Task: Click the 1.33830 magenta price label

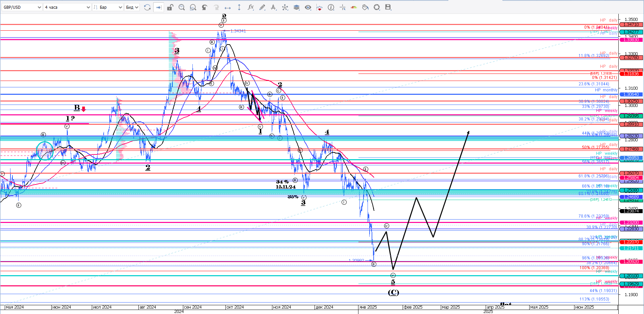Action: coord(631,40)
